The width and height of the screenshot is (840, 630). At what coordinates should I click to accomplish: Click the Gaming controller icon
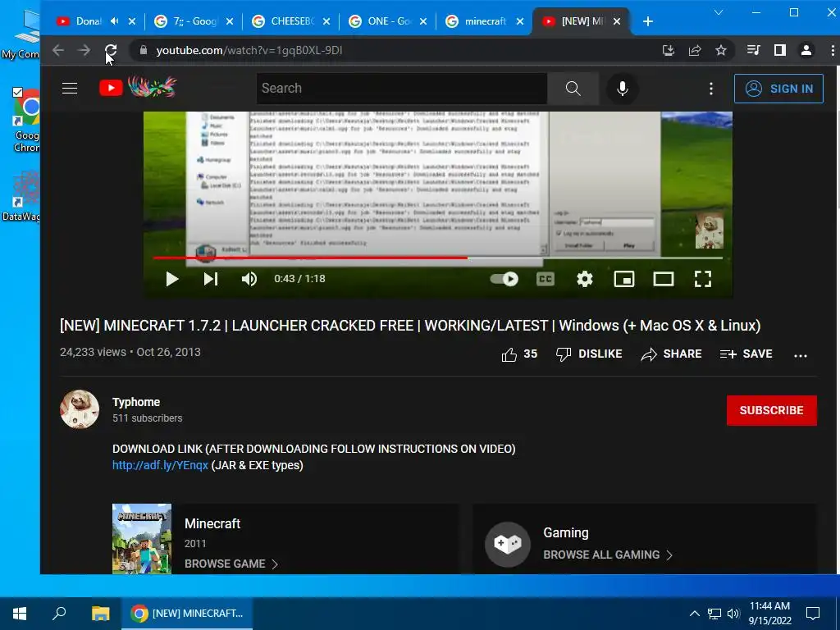point(507,544)
